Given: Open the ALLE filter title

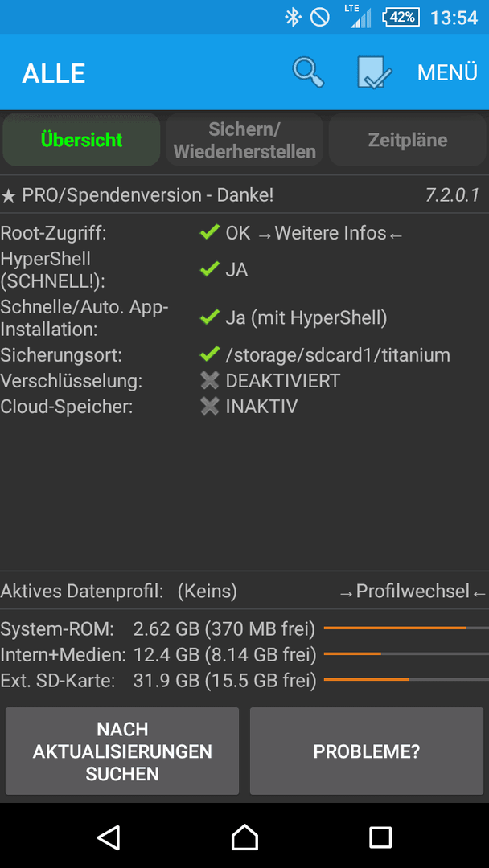Looking at the screenshot, I should coord(54,74).
